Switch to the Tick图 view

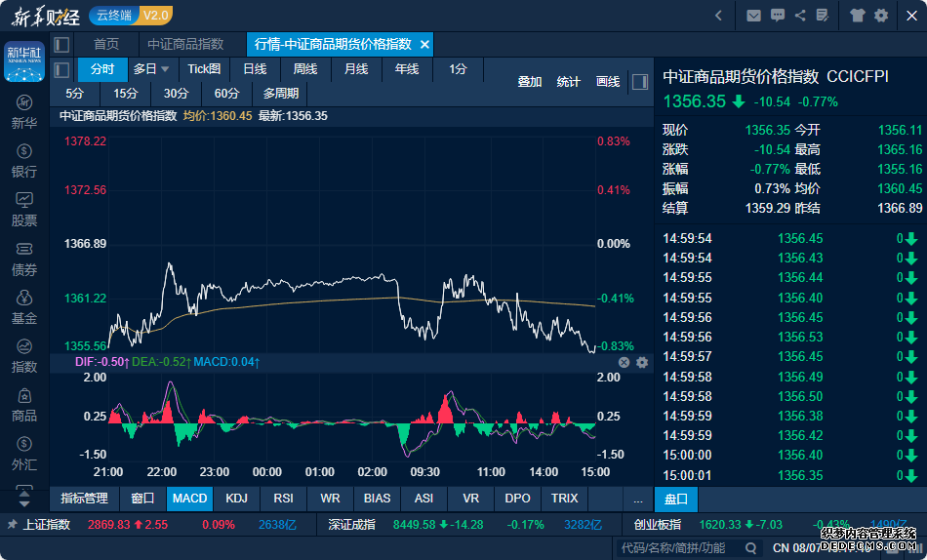coord(204,69)
